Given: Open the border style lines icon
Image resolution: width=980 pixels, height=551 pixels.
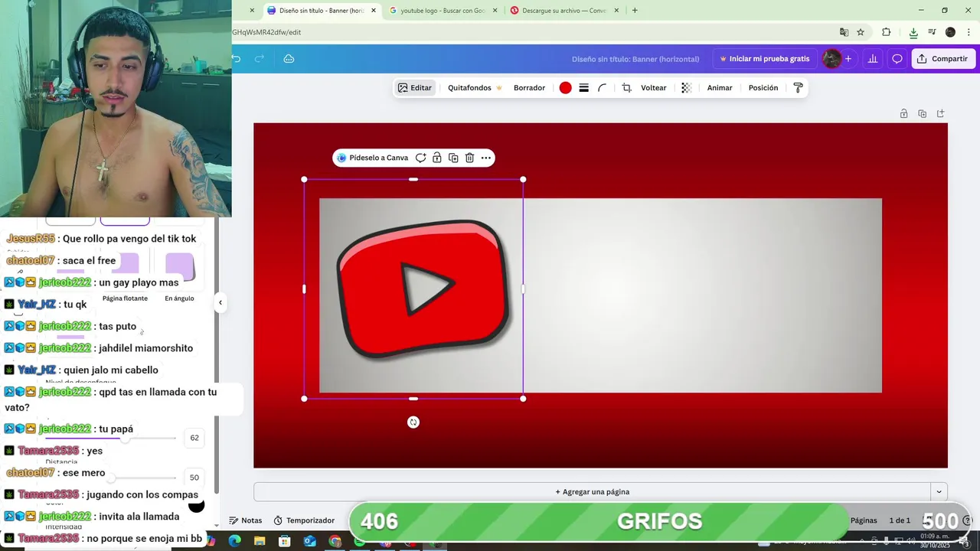Looking at the screenshot, I should pos(583,88).
